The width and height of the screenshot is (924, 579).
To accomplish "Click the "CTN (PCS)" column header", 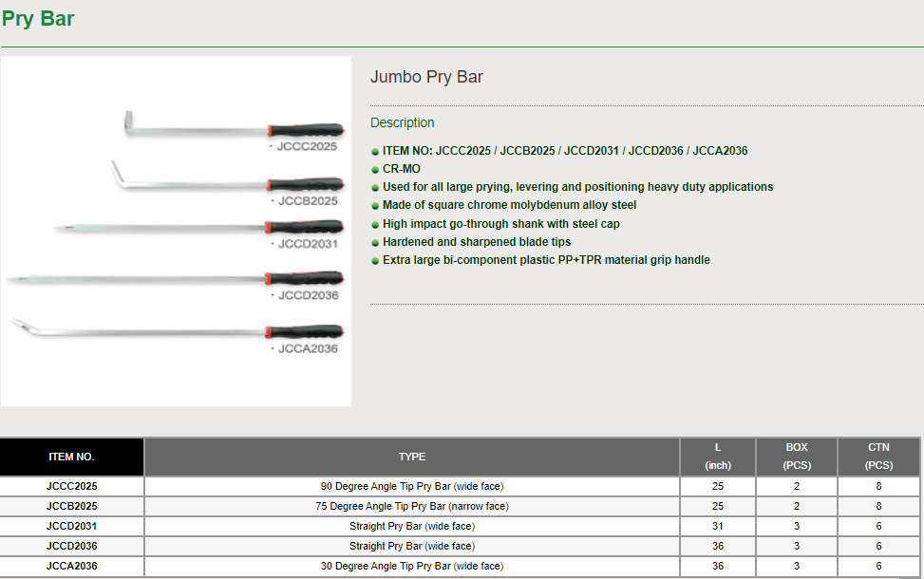I will point(878,457).
